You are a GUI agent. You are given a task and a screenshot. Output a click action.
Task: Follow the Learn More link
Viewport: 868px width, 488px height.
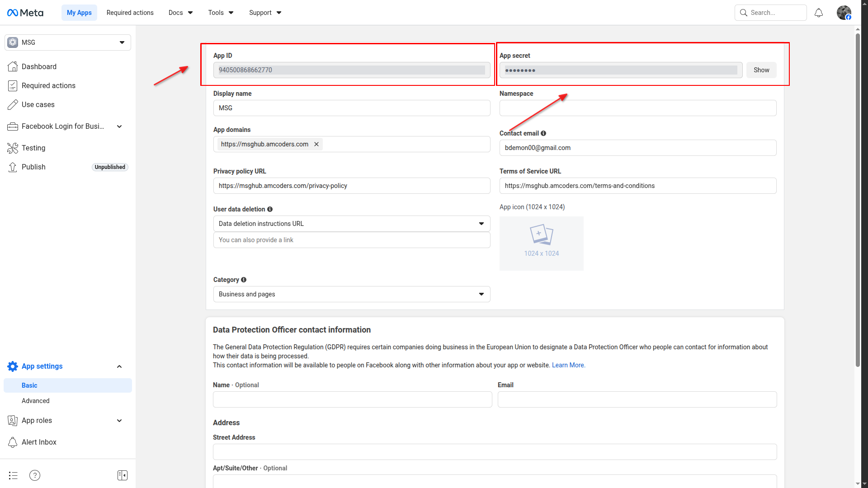568,365
